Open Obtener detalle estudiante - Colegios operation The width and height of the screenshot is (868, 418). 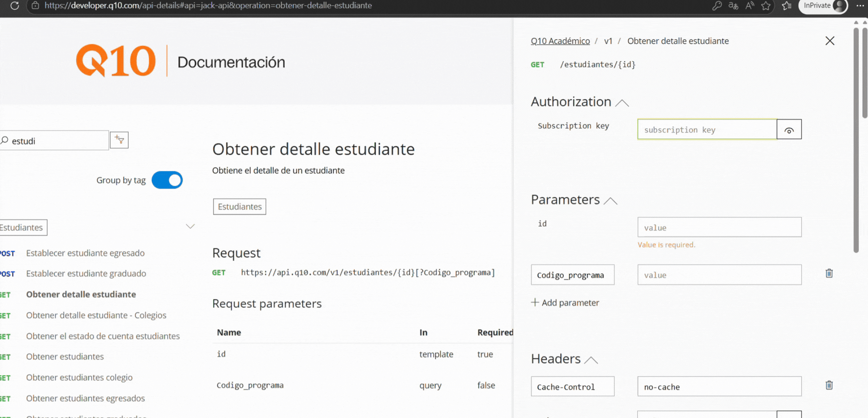coord(96,315)
